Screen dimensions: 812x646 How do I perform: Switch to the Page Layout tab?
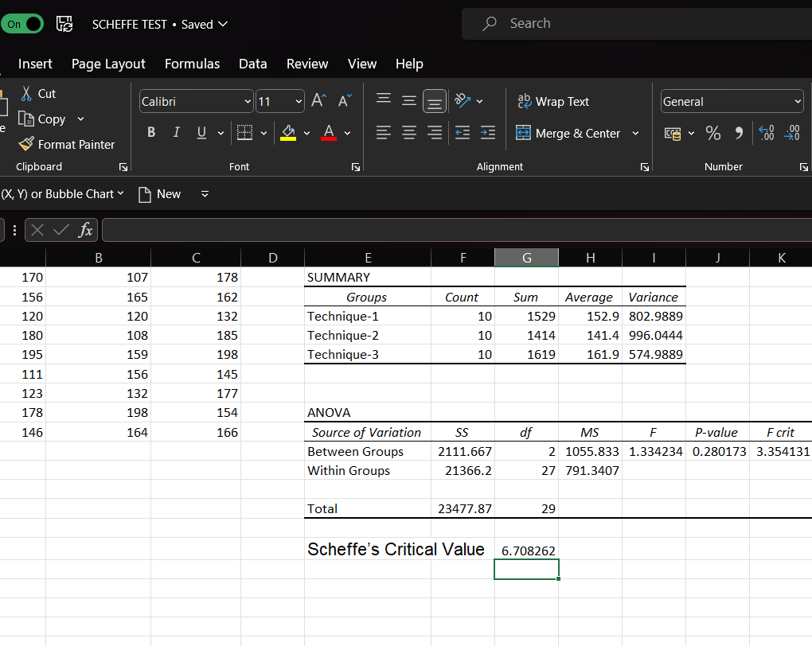coord(108,64)
